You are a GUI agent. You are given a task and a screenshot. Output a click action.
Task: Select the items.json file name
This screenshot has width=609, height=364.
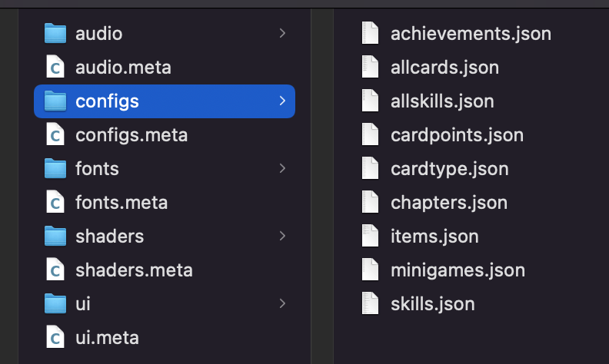(x=434, y=237)
